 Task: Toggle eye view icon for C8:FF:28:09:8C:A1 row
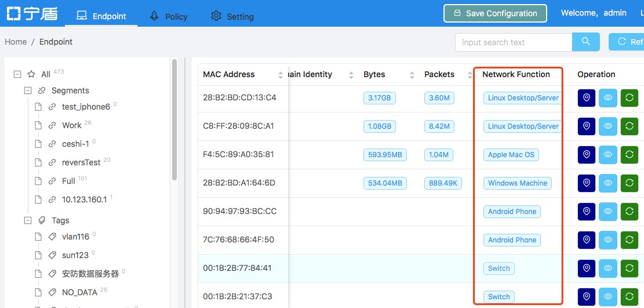point(608,126)
